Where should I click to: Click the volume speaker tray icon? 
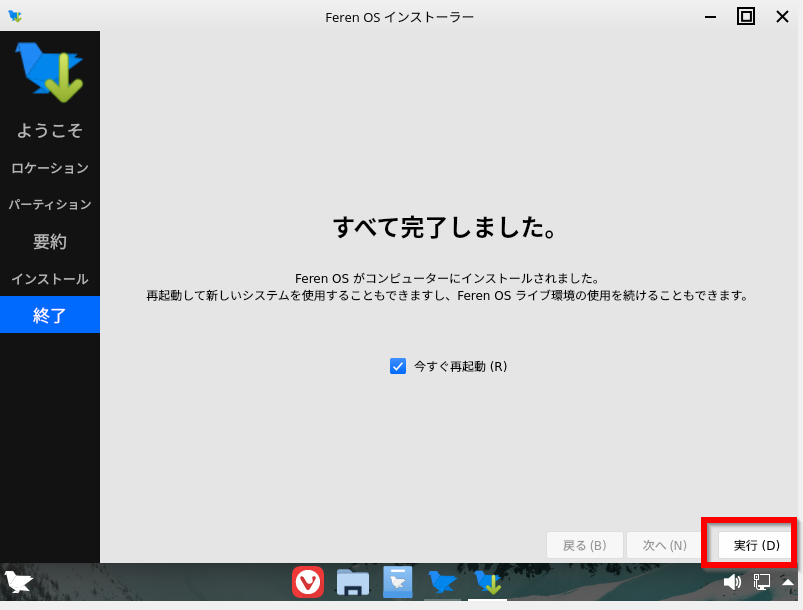pyautogui.click(x=732, y=582)
